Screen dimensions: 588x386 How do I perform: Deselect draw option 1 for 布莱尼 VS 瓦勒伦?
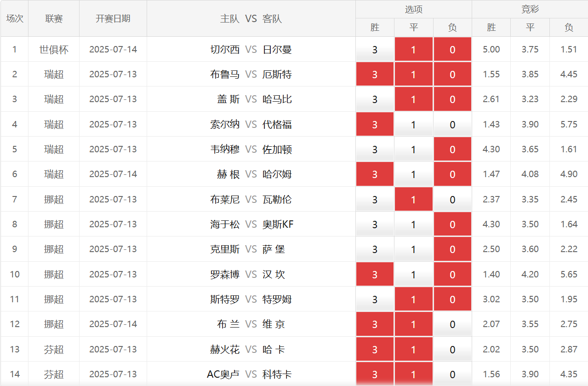coord(413,199)
